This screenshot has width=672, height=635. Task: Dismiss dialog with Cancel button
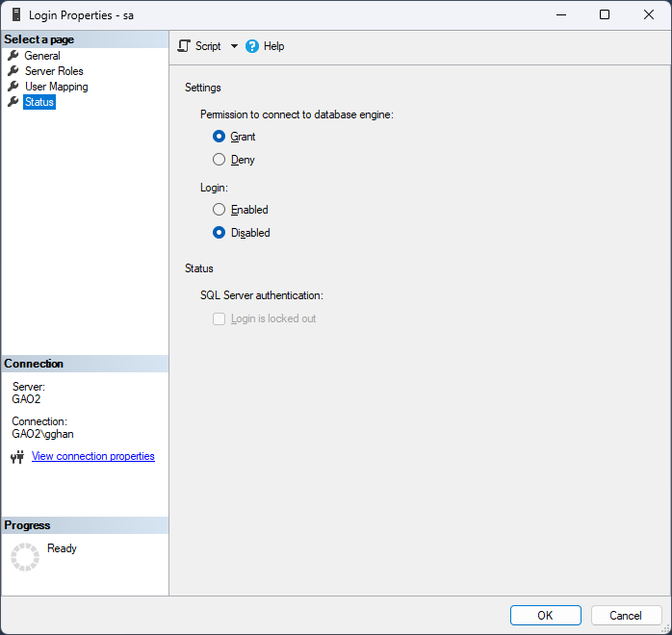pos(626,616)
